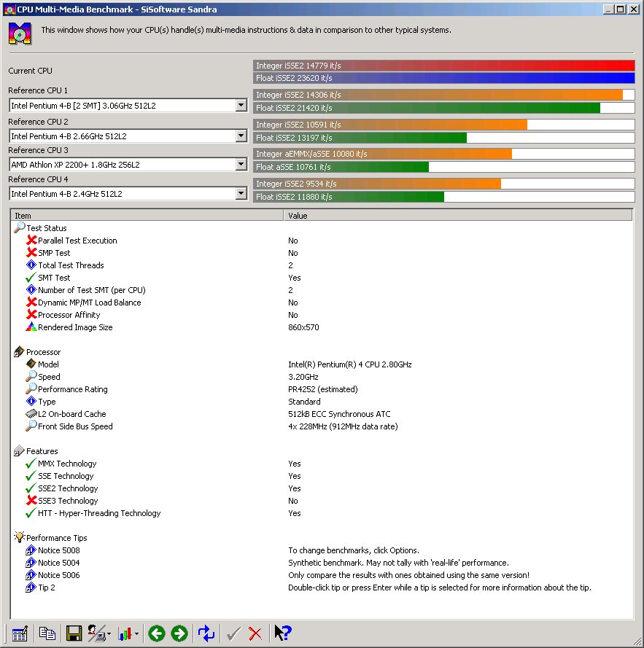Image resolution: width=644 pixels, height=648 pixels.
Task: Select the Tip 2 row
Action: tap(322, 588)
